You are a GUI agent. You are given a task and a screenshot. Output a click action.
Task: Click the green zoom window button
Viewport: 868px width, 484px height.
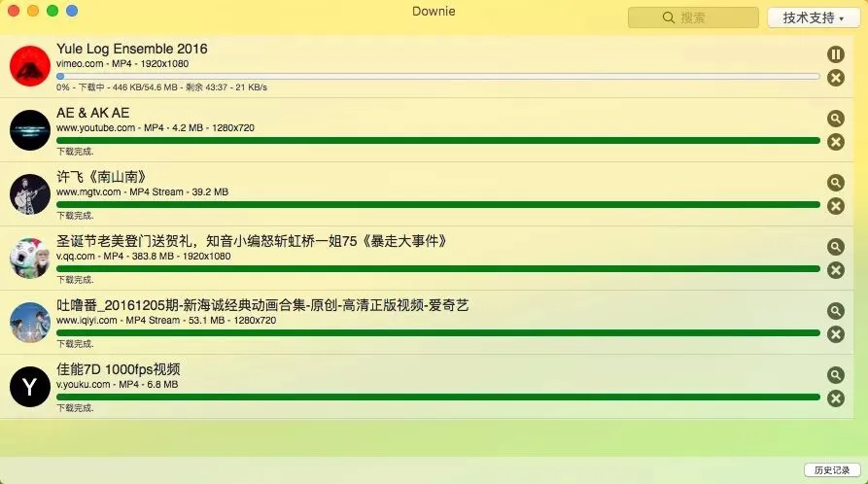[x=52, y=11]
